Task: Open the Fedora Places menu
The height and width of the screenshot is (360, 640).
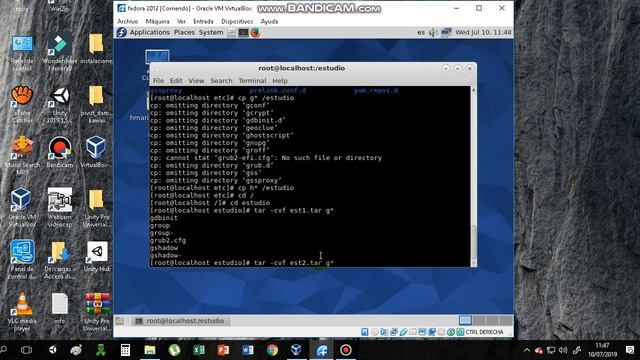Action: click(x=184, y=32)
